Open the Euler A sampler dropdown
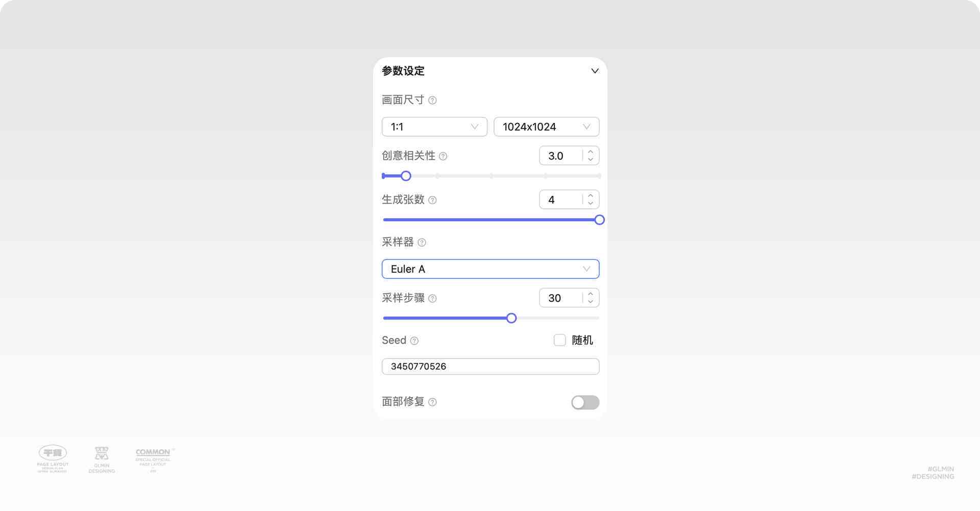The width and height of the screenshot is (980, 511). (x=491, y=269)
